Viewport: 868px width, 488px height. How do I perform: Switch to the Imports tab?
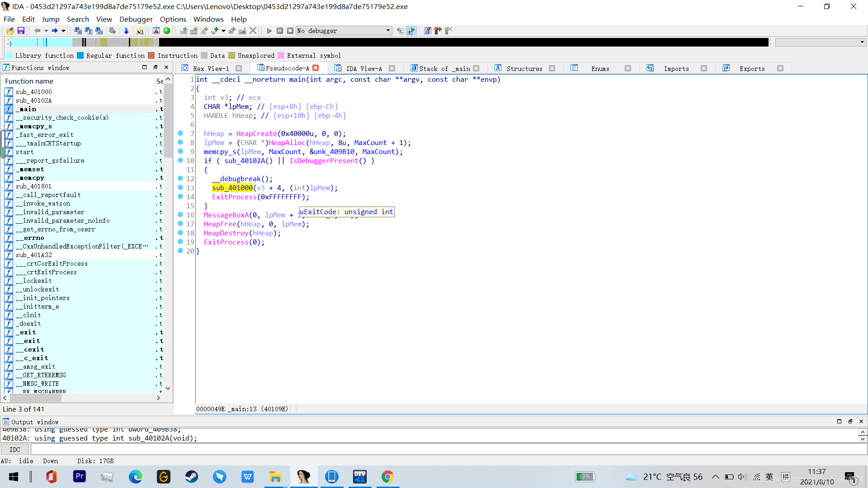pos(676,68)
